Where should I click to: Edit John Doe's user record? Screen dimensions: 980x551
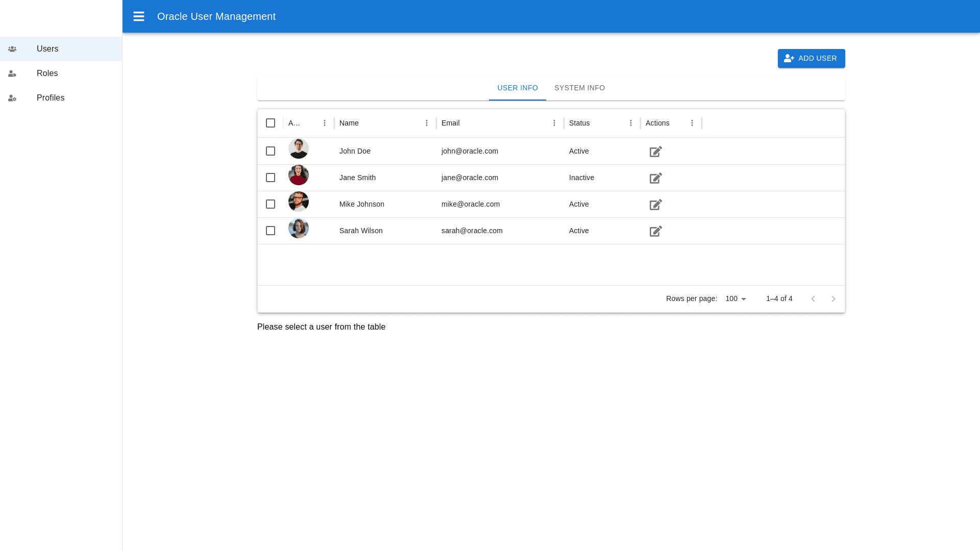[x=656, y=152]
